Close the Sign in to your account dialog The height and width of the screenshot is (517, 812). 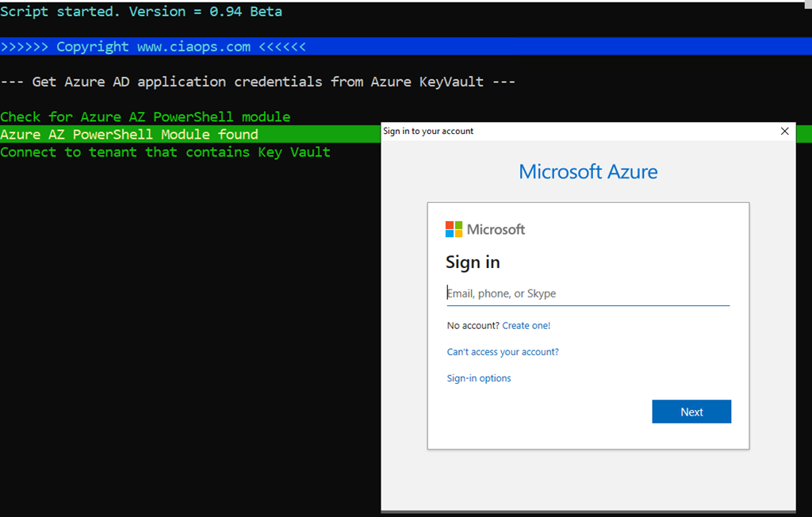784,132
